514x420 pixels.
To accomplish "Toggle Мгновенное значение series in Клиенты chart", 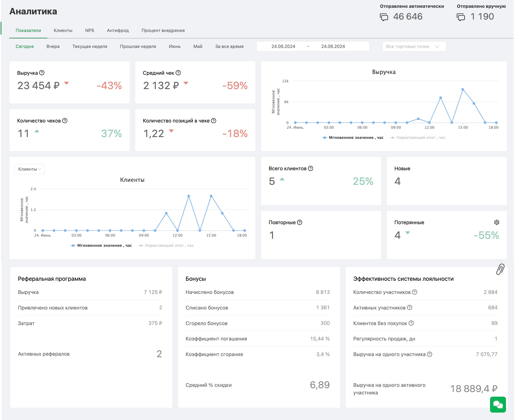I will 101,245.
